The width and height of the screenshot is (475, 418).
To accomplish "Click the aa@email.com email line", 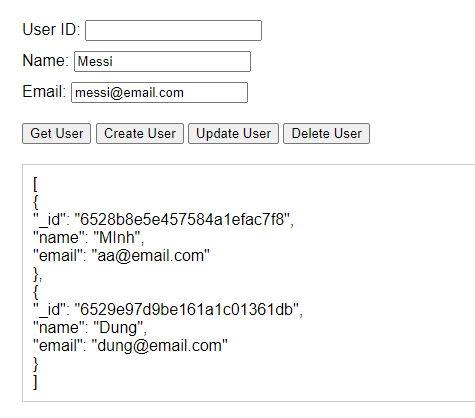I will [121, 256].
